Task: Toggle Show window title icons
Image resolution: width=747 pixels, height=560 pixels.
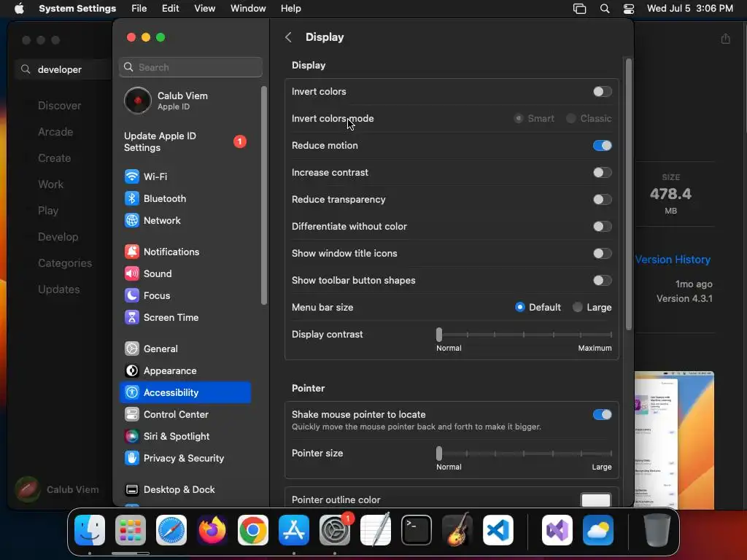Action: [x=602, y=253]
